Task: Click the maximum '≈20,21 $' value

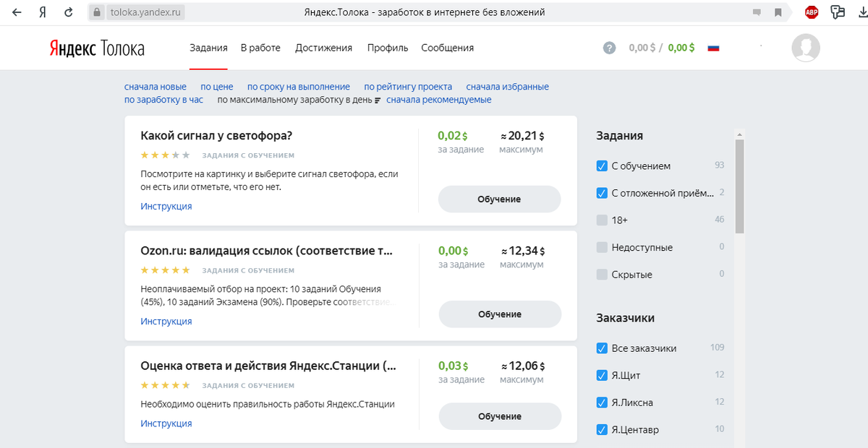Action: (523, 135)
